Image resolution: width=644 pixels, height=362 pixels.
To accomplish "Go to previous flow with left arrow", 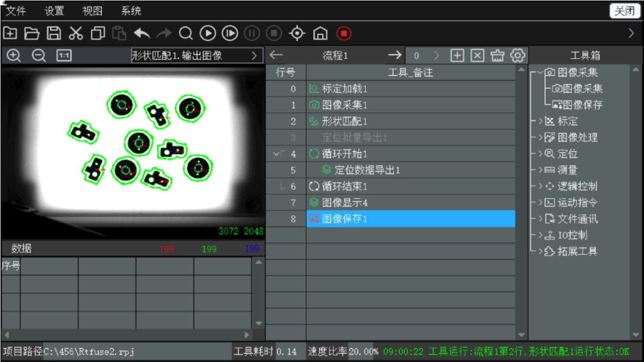I will tap(277, 55).
